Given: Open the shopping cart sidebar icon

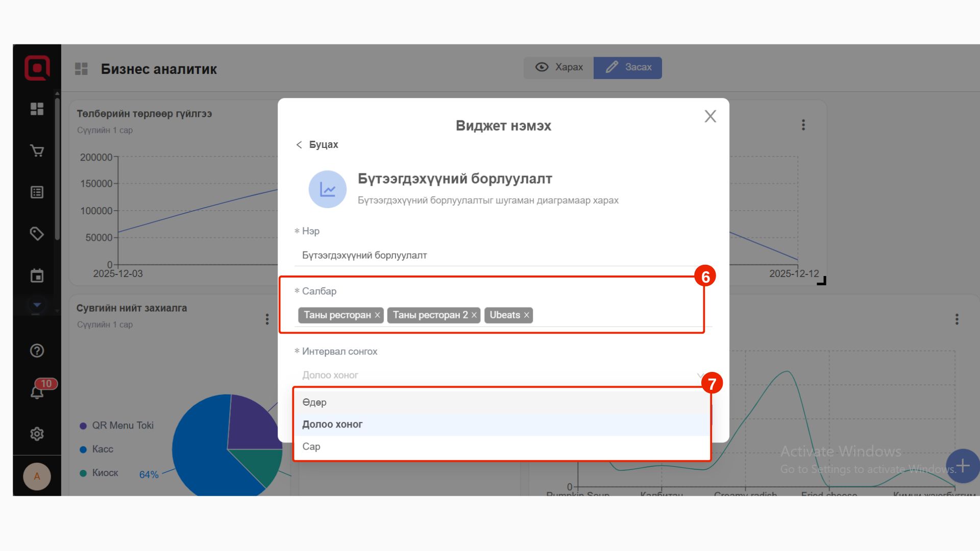Looking at the screenshot, I should coord(37,151).
